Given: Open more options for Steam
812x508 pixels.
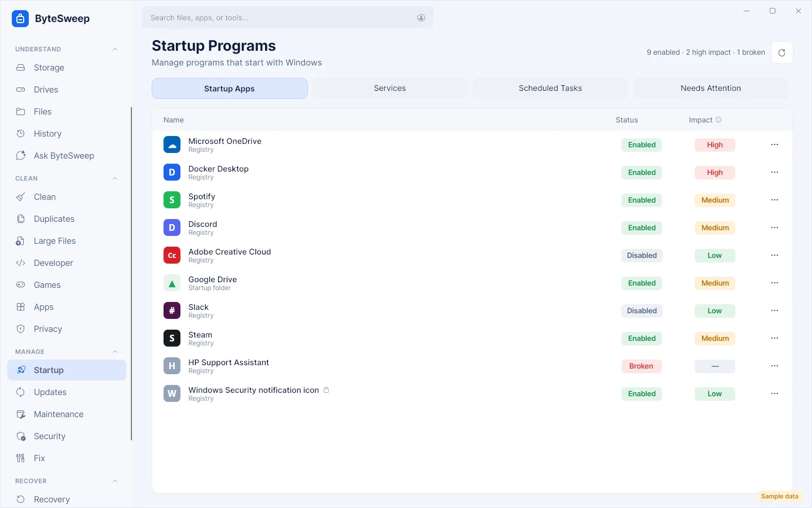Looking at the screenshot, I should [775, 339].
